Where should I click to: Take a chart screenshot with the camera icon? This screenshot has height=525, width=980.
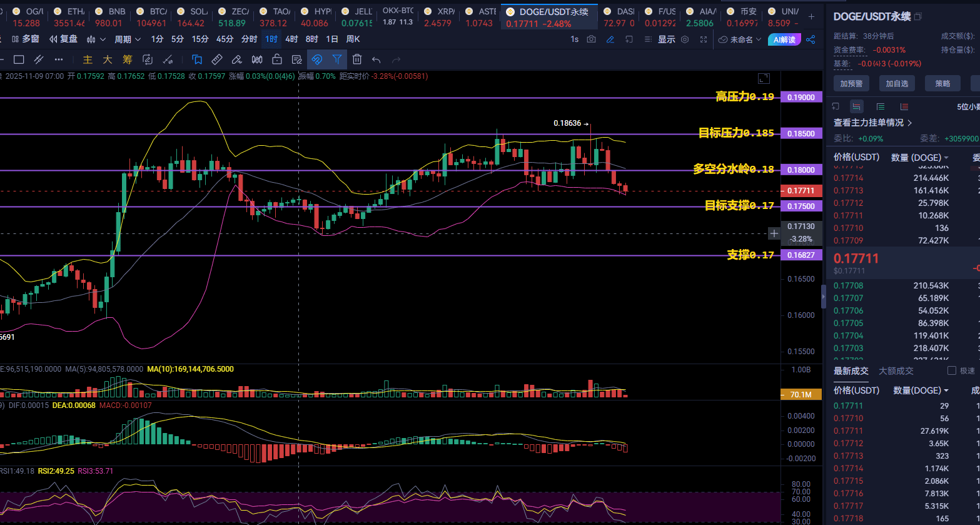click(x=591, y=39)
